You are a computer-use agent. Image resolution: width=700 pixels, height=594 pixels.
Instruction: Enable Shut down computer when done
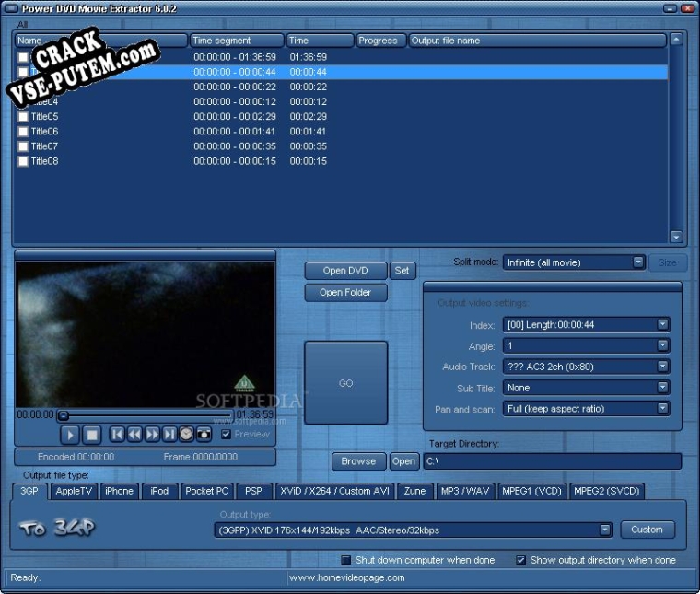(x=346, y=560)
